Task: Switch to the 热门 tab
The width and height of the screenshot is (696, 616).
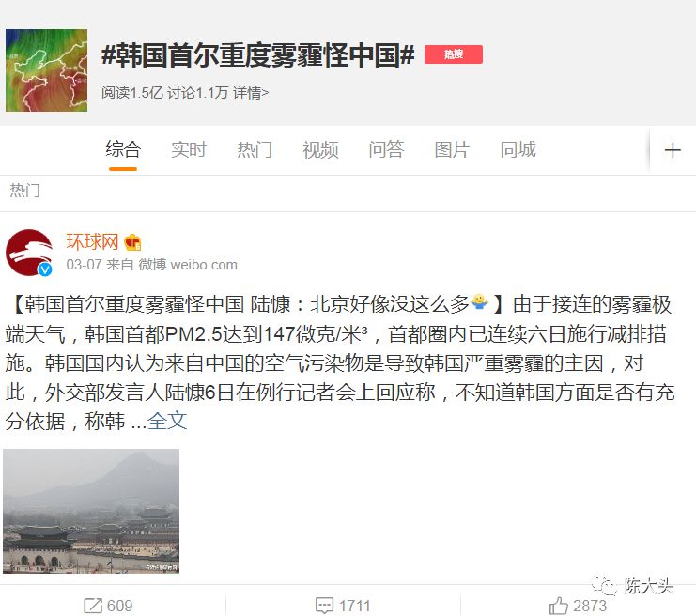Action: [x=255, y=149]
